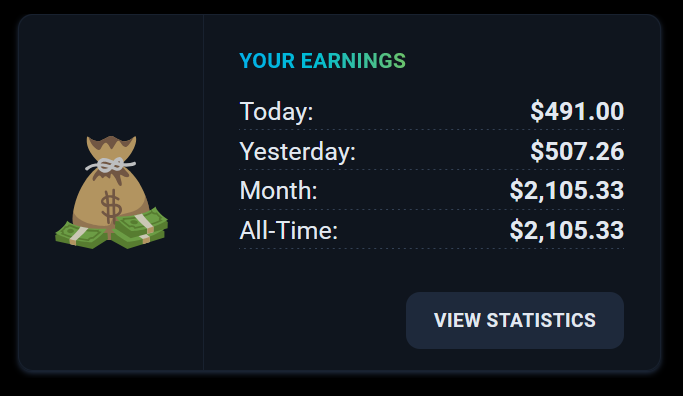Click the cash stack on right of bag
This screenshot has height=396, width=683.
(x=139, y=227)
